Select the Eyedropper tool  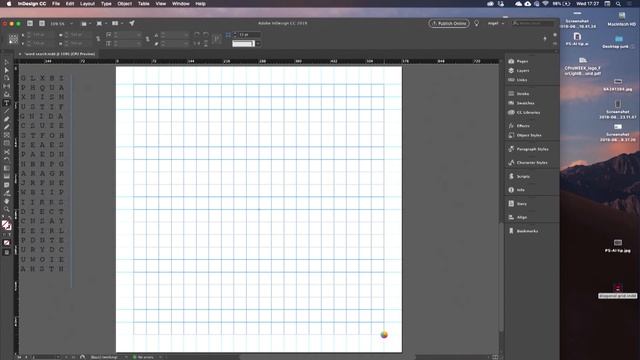point(6,193)
